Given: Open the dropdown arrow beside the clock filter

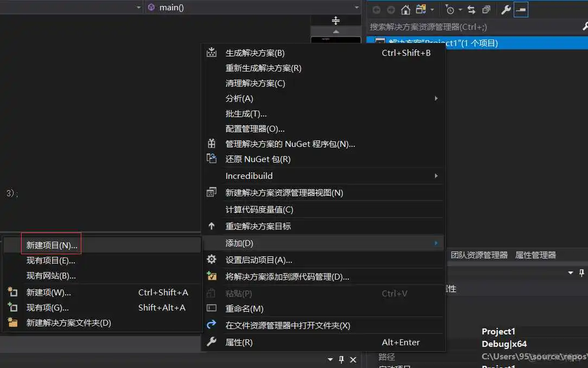Looking at the screenshot, I should tap(460, 9).
